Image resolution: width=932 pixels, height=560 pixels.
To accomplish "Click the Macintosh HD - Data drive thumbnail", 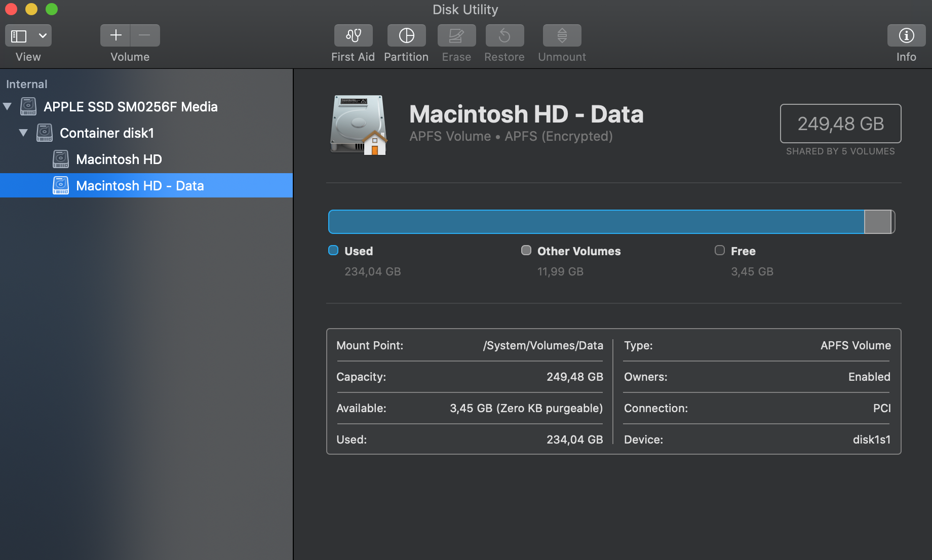I will (x=358, y=125).
